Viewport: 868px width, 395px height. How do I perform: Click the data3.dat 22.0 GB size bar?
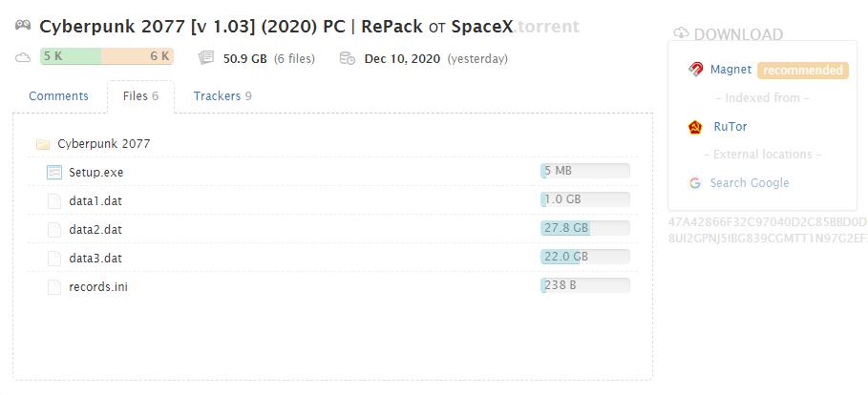click(584, 257)
